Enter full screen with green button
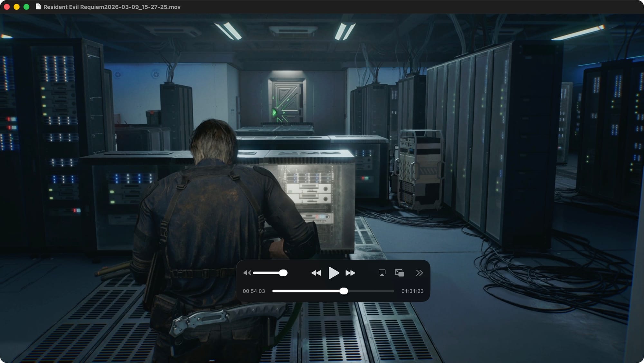This screenshot has height=363, width=644. 26,7
